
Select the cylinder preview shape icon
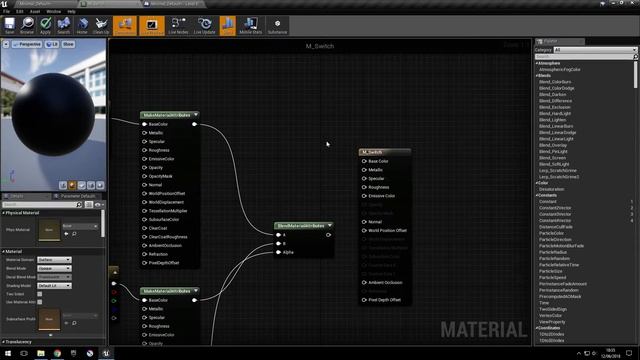tap(63, 185)
